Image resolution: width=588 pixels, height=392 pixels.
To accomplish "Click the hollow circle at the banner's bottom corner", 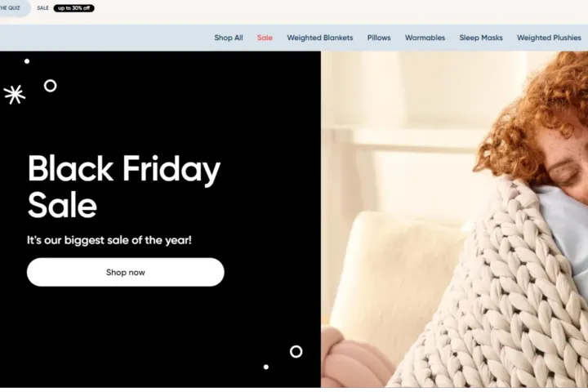I will (x=296, y=351).
